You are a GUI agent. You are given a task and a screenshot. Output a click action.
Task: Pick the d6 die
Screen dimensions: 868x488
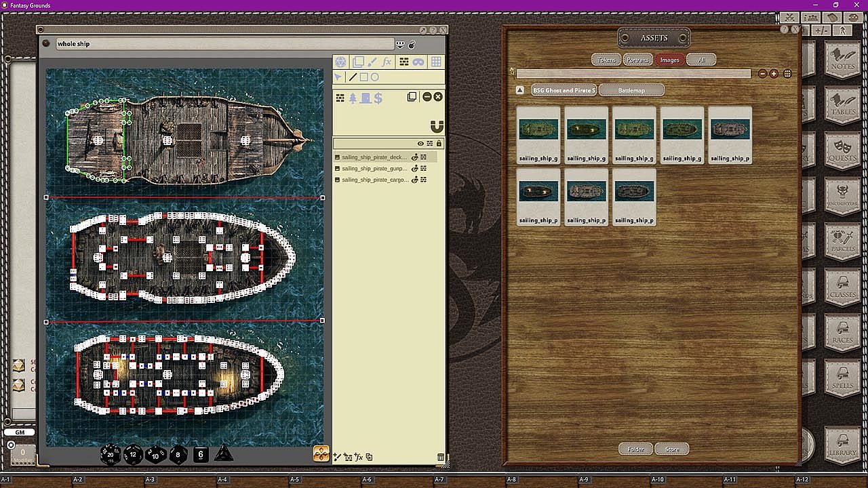(201, 455)
